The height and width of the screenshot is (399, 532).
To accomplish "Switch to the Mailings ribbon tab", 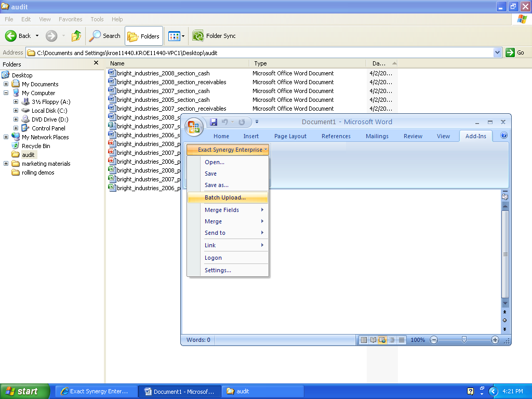I will pos(377,136).
